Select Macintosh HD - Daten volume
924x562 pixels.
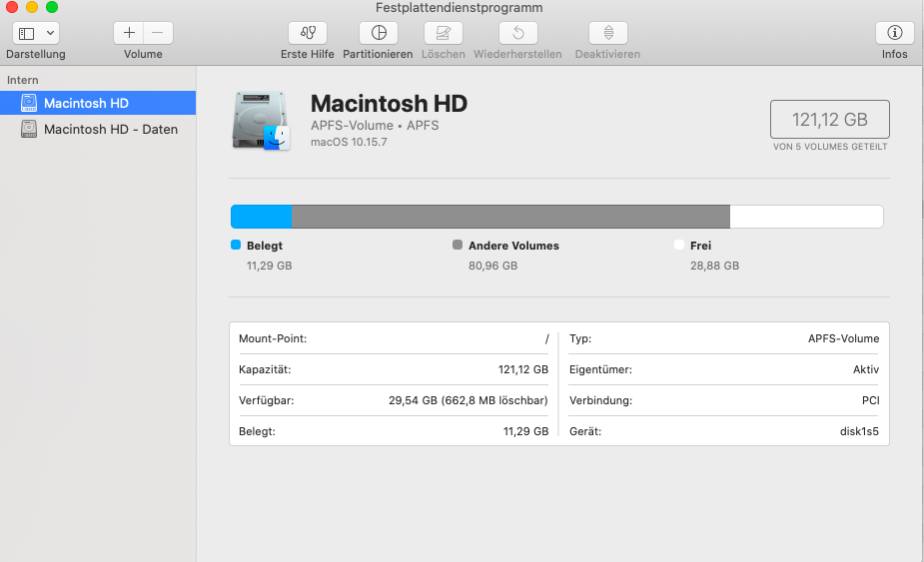[110, 129]
